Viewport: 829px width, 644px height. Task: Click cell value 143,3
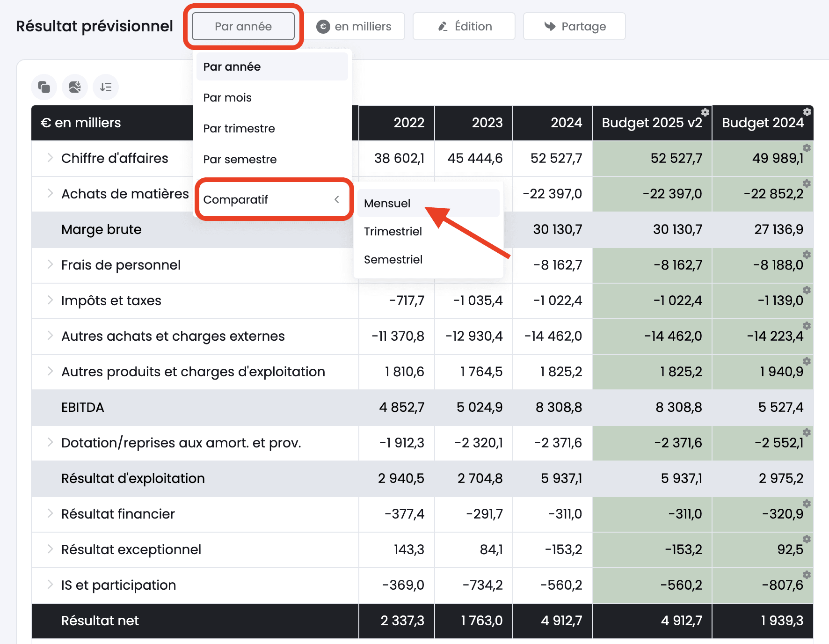pyautogui.click(x=409, y=549)
